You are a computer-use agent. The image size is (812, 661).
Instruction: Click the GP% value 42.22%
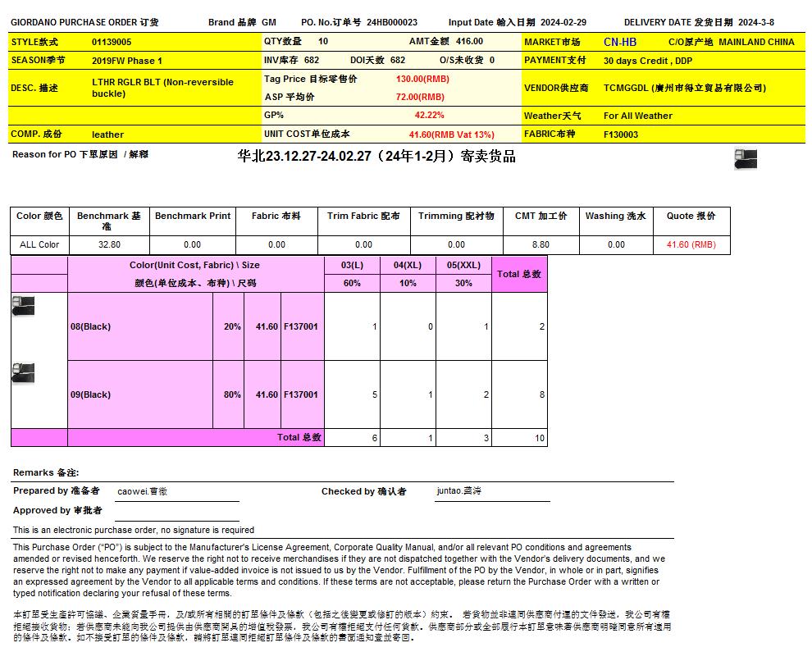[429, 116]
